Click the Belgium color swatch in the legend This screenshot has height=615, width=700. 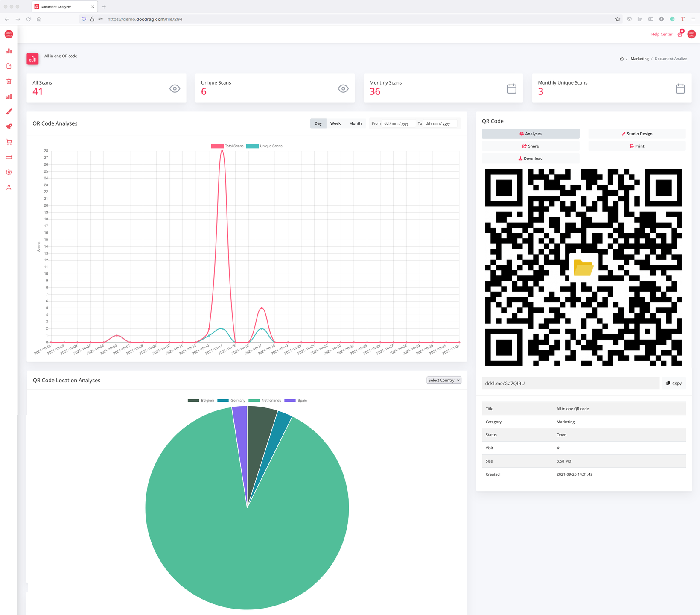pos(193,401)
